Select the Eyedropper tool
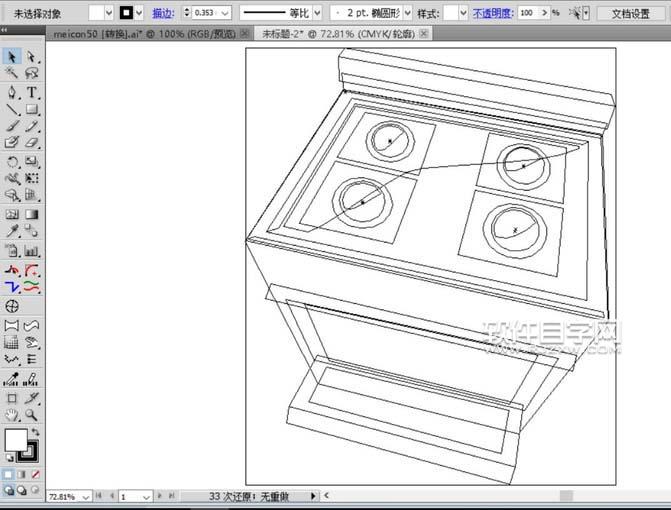The image size is (671, 510). 12,231
